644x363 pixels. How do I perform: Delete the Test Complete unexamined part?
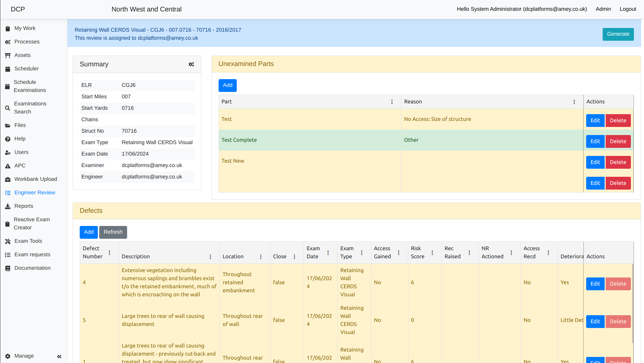tap(618, 141)
